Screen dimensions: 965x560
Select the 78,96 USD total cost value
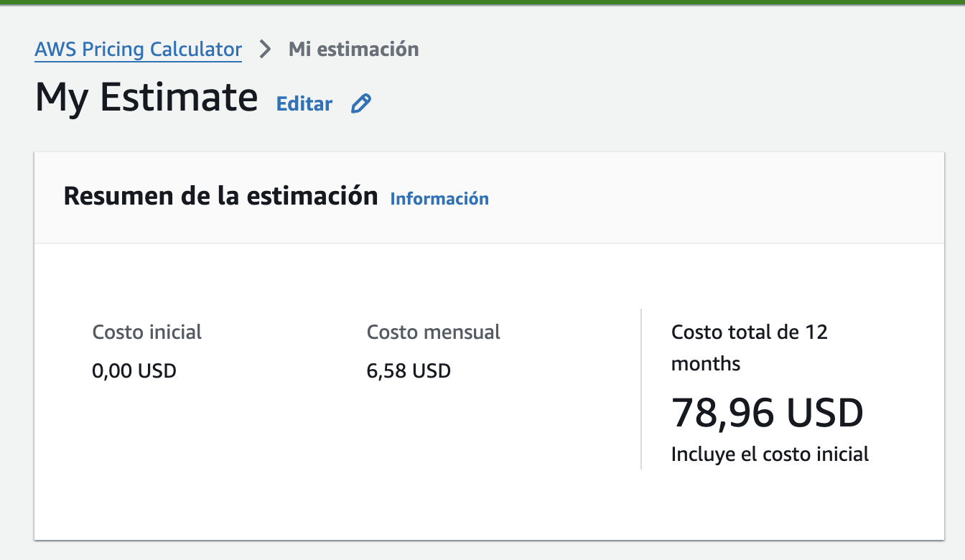(767, 413)
